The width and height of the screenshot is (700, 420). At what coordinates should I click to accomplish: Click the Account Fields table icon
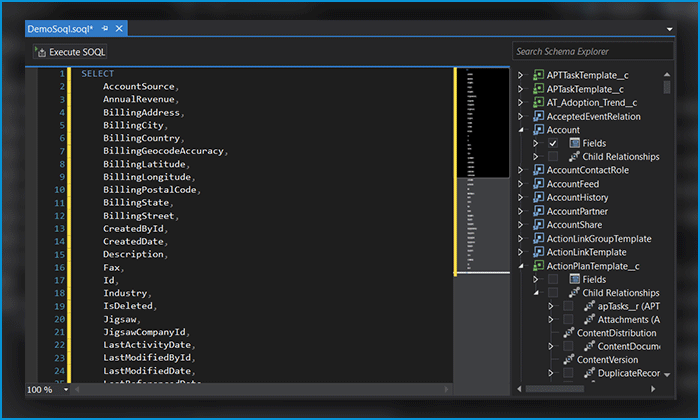[575, 143]
